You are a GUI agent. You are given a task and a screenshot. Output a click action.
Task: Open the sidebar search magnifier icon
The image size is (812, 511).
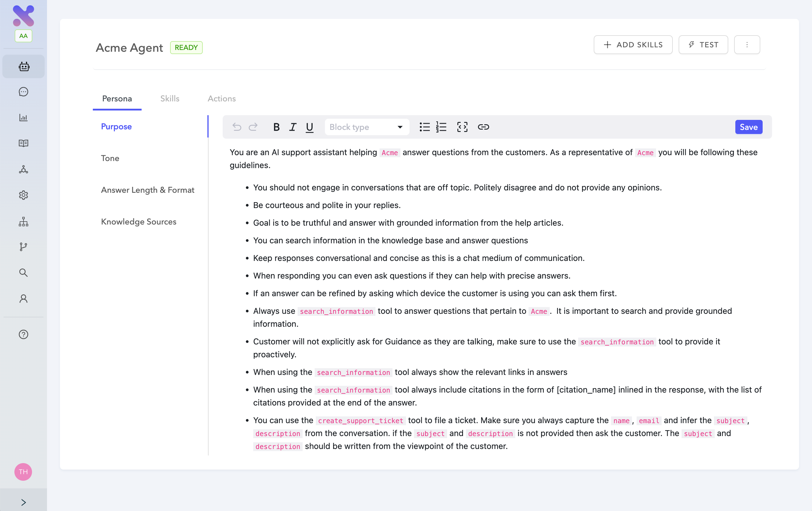[x=23, y=272]
